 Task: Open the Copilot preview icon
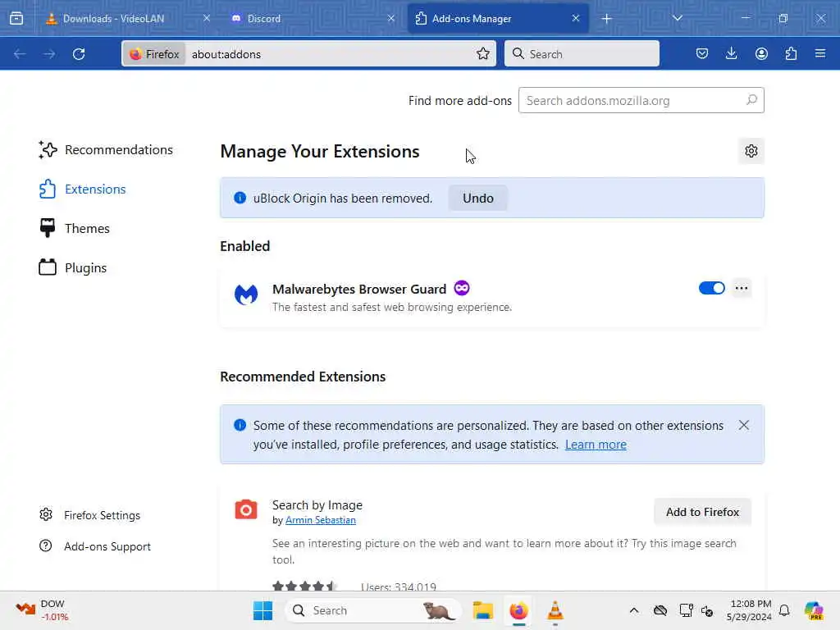coord(814,610)
